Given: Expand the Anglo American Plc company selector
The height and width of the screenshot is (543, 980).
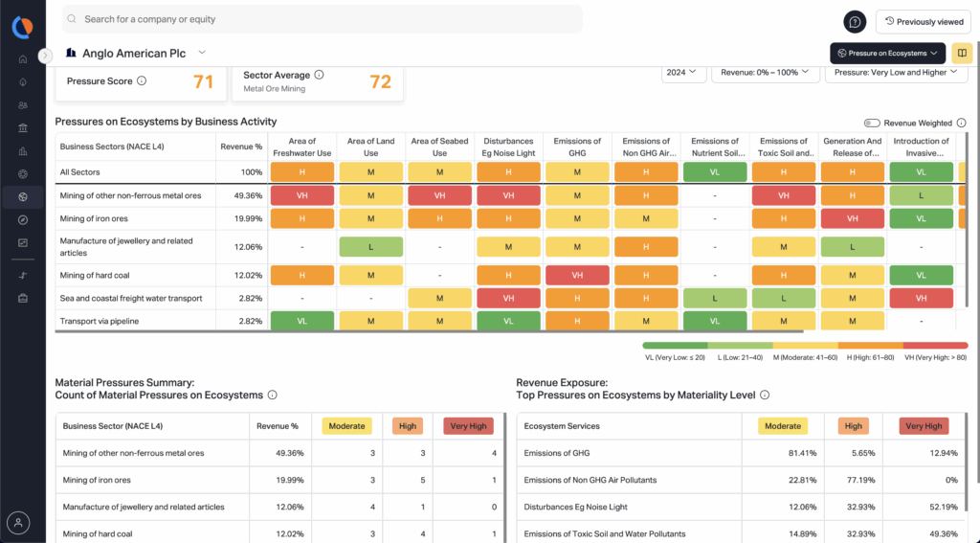Looking at the screenshot, I should click(x=202, y=53).
